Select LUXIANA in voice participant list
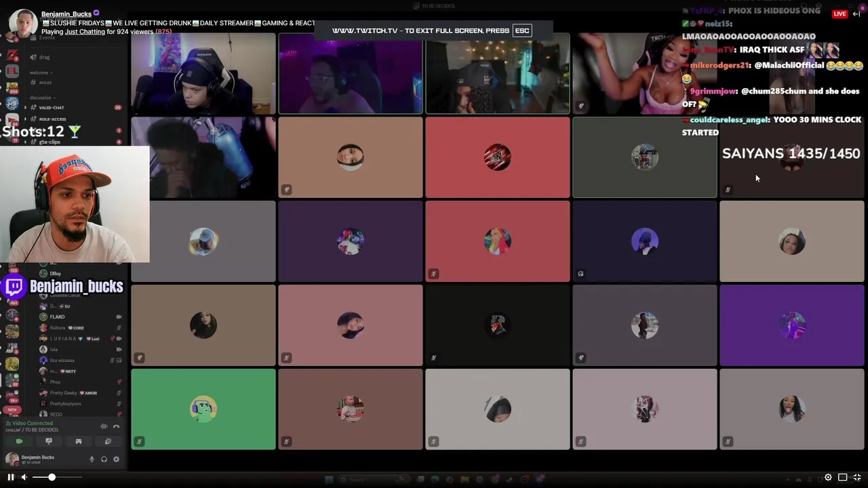This screenshot has width=868, height=488. pos(63,338)
